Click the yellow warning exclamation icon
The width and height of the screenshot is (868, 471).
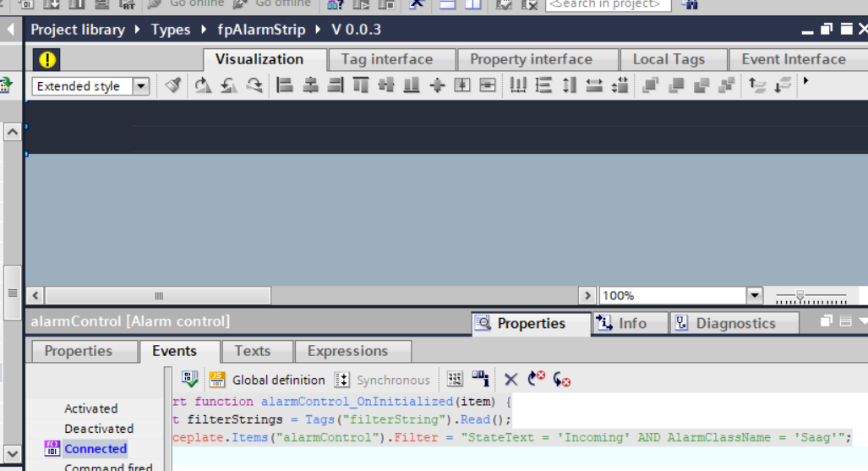click(x=47, y=60)
